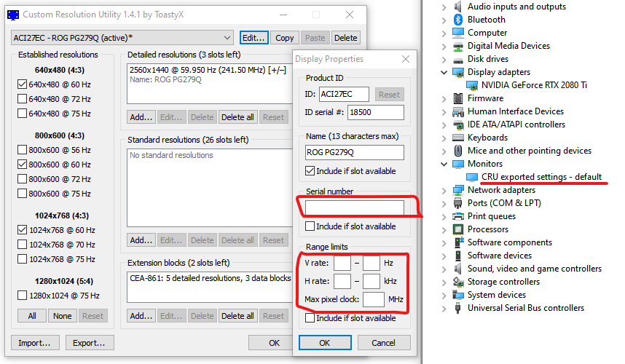
Task: Select the Firmware tree item
Action: point(485,98)
